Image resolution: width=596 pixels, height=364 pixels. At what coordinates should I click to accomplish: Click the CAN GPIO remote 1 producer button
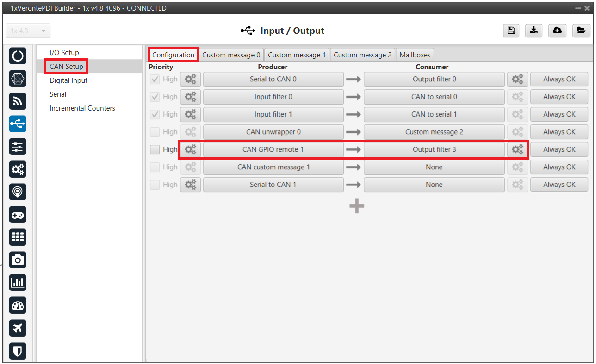(273, 149)
